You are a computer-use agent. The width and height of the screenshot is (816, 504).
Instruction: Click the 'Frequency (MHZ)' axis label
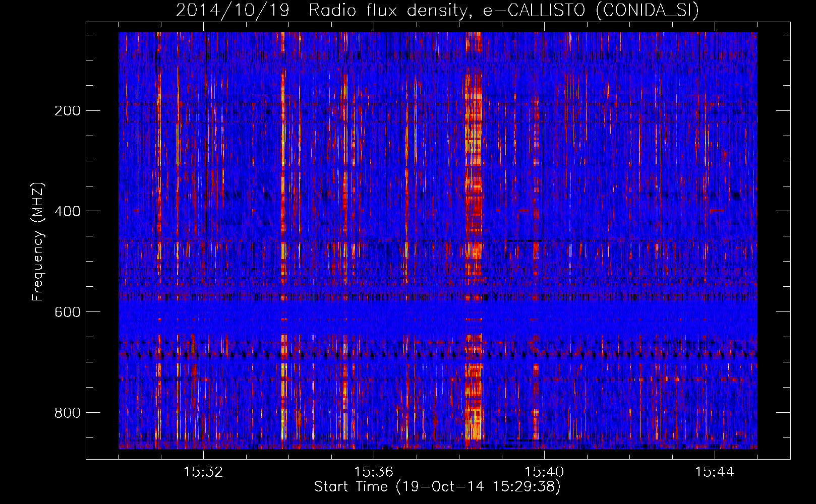[x=38, y=242]
